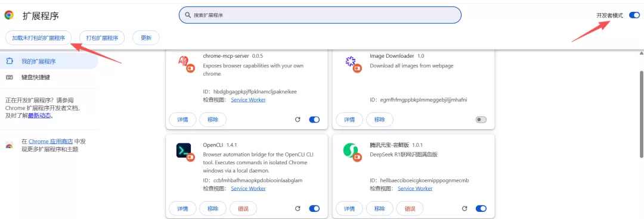
Task: Remove the chrome-mcp-server extension
Action: click(213, 120)
